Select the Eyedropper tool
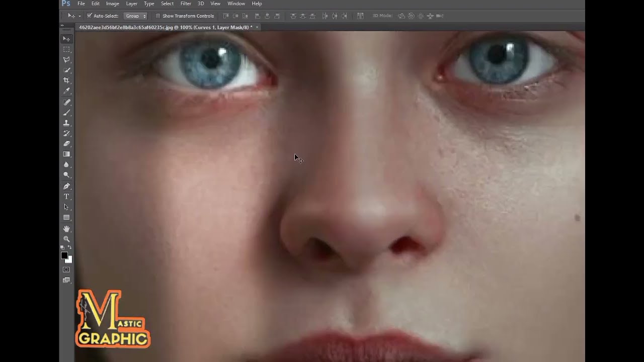Screen dimensions: 644x362 [66, 91]
